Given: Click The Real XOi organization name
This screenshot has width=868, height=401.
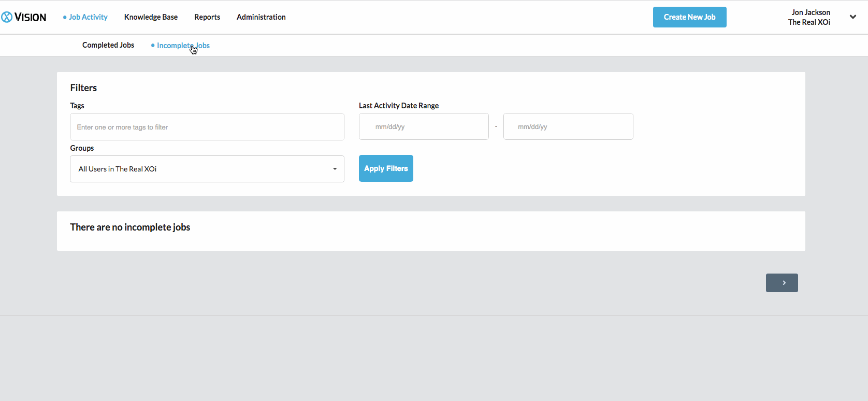Looking at the screenshot, I should click(x=809, y=22).
